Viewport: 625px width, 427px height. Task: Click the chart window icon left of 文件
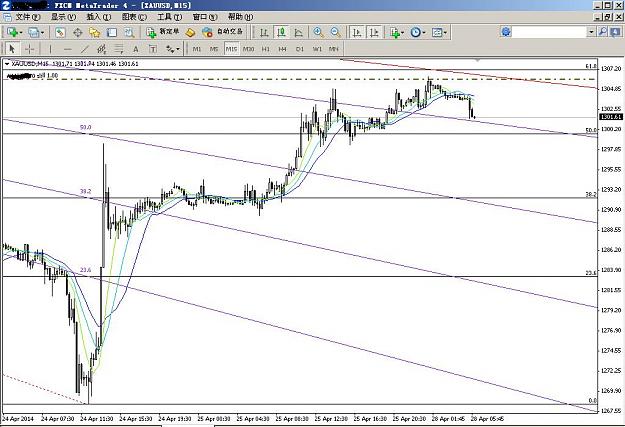click(7, 17)
